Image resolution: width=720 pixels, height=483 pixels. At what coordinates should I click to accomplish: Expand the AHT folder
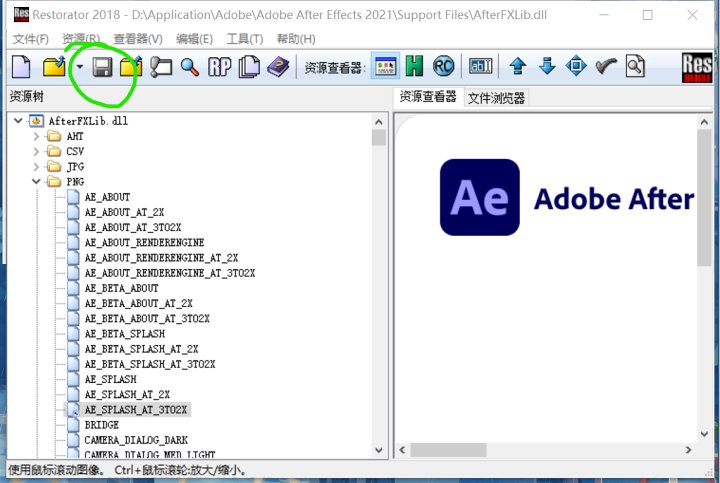36,136
